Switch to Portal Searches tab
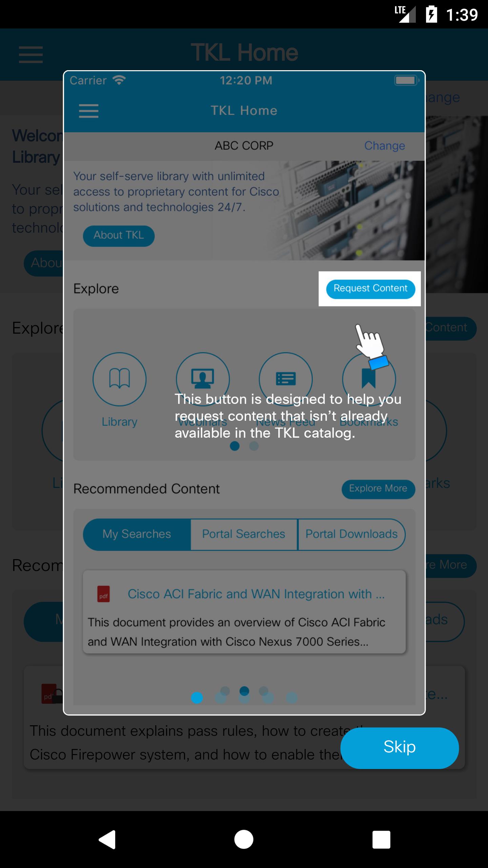488x868 pixels. [x=244, y=534]
